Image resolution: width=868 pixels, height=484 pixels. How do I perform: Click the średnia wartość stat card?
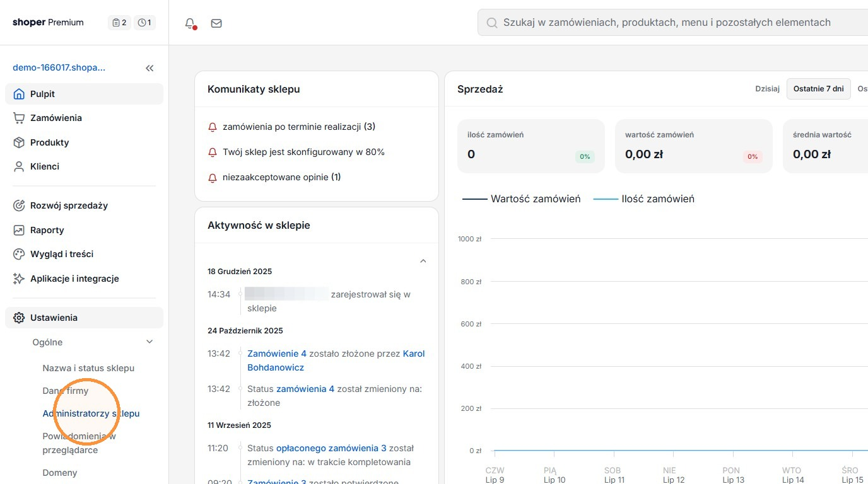tap(825, 146)
